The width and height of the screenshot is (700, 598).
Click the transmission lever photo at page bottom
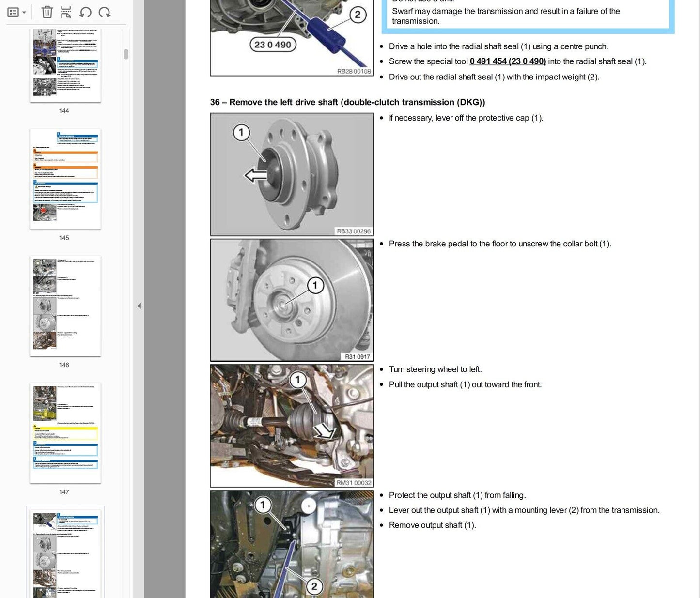[x=292, y=544]
